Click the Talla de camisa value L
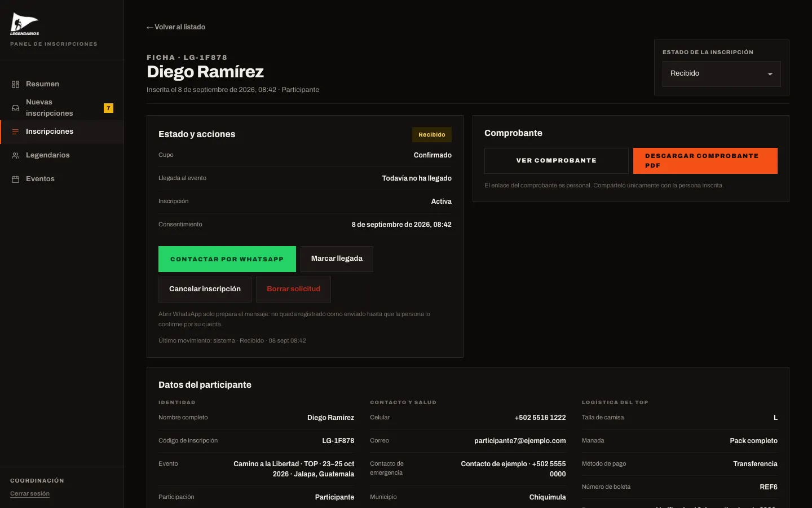812x508 pixels. point(775,418)
